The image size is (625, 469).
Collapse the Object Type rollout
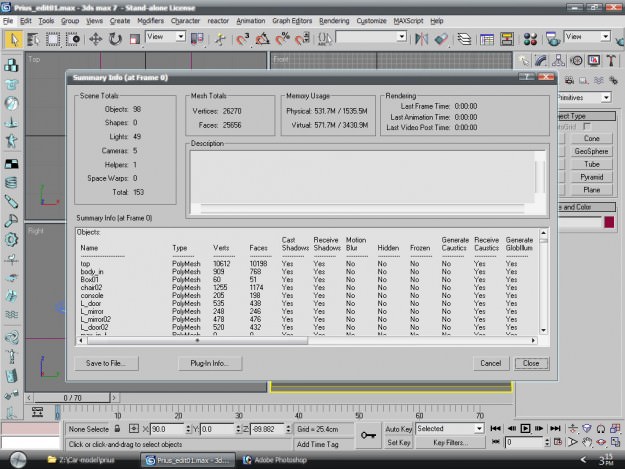tap(586, 116)
